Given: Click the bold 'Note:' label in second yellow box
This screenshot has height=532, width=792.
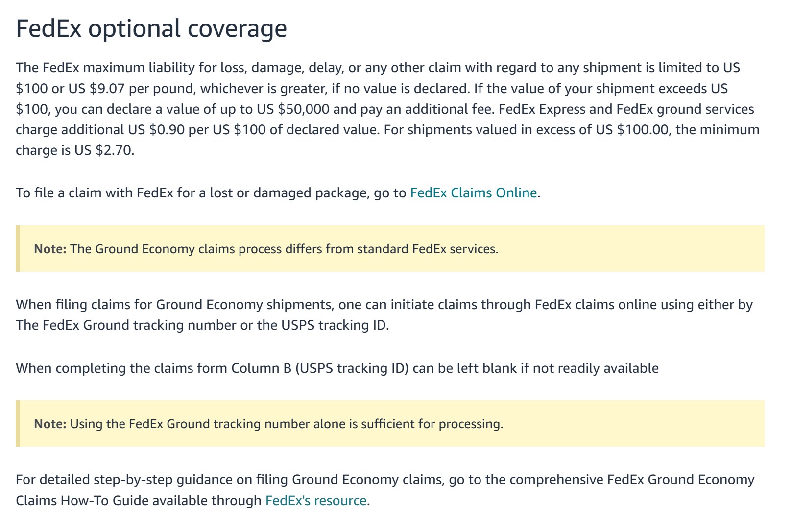Looking at the screenshot, I should pos(50,424).
